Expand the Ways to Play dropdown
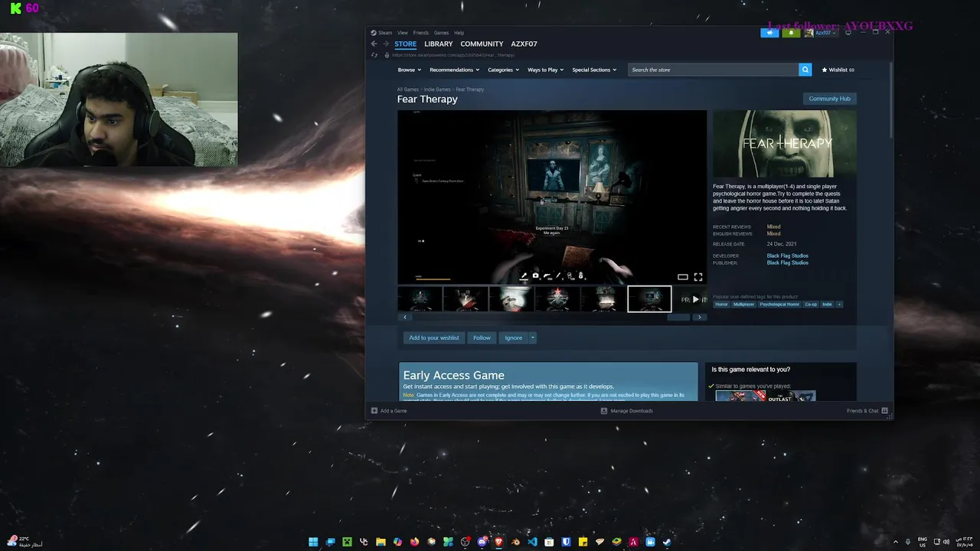980x551 pixels. (x=545, y=70)
